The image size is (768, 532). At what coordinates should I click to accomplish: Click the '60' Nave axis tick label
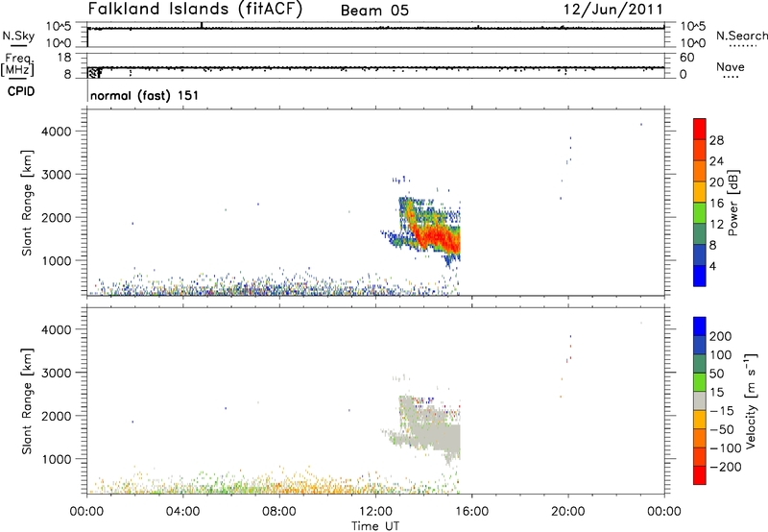pos(686,58)
